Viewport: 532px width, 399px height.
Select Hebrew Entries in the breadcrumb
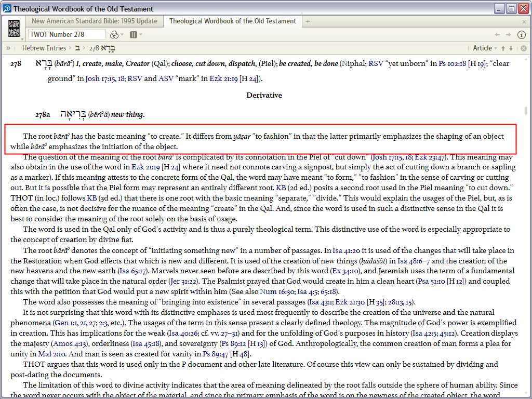click(x=44, y=48)
